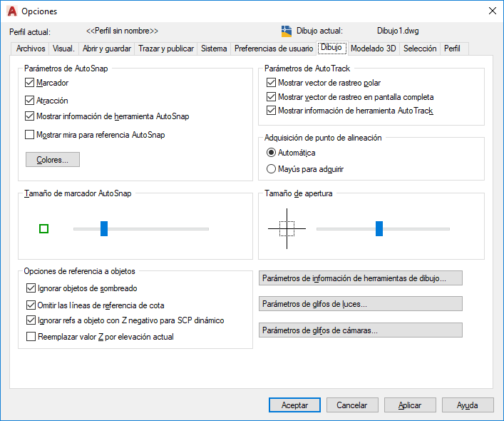Open the Trazar y publicar tab
This screenshot has width=504, height=421.
point(166,49)
